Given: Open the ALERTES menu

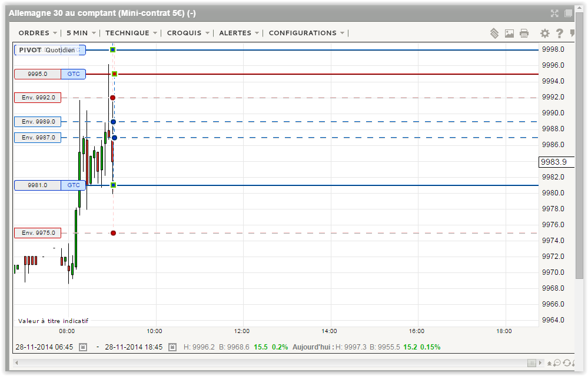Looking at the screenshot, I should coord(239,33).
